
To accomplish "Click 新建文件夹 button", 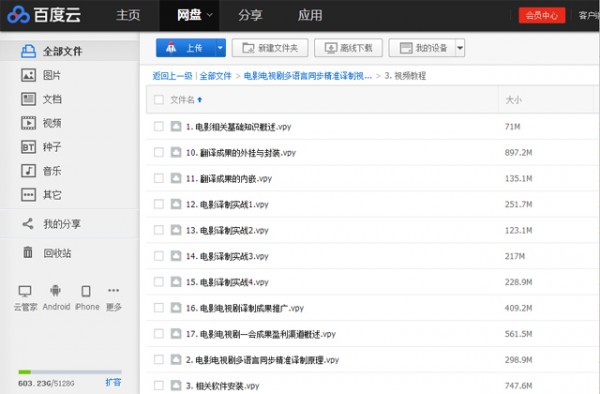I will [270, 48].
